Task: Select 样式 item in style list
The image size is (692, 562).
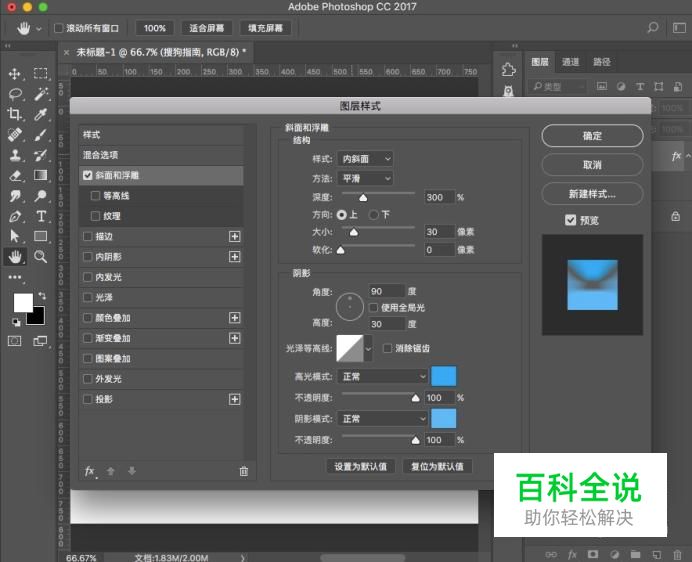Action: pos(162,135)
